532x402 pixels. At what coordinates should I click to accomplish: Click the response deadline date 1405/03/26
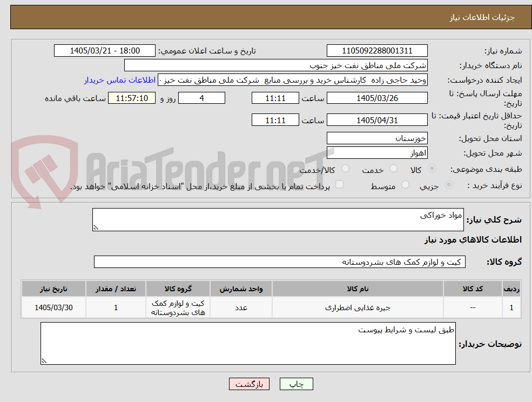pyautogui.click(x=377, y=98)
